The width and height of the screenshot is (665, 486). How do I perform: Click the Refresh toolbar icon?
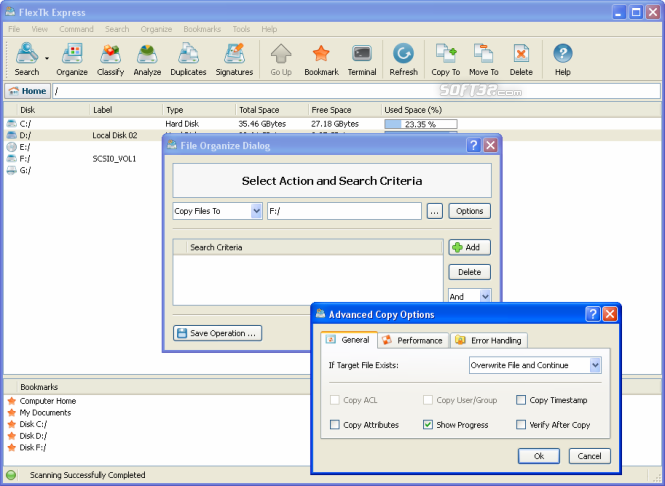(403, 54)
